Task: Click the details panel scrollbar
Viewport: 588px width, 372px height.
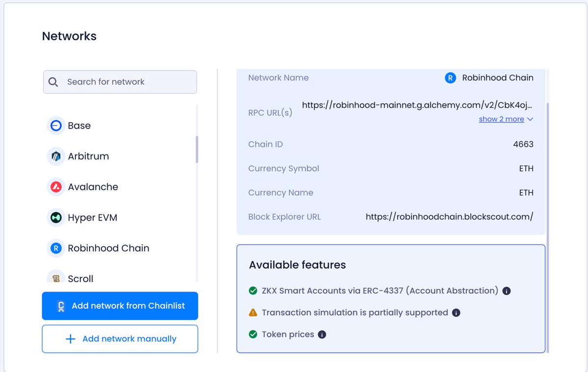Action: [x=548, y=227]
